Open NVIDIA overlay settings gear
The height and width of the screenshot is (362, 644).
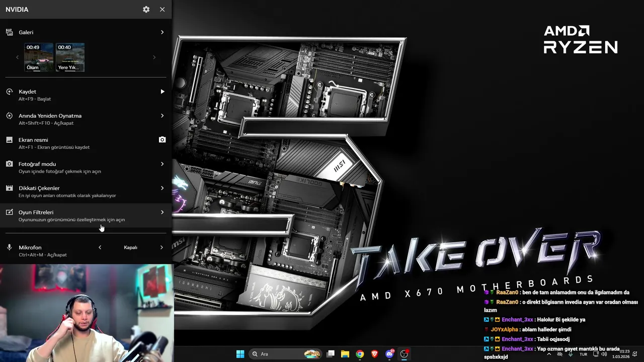click(146, 9)
